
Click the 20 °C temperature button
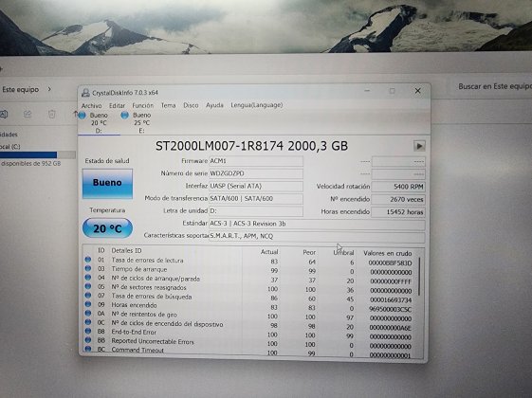107,228
